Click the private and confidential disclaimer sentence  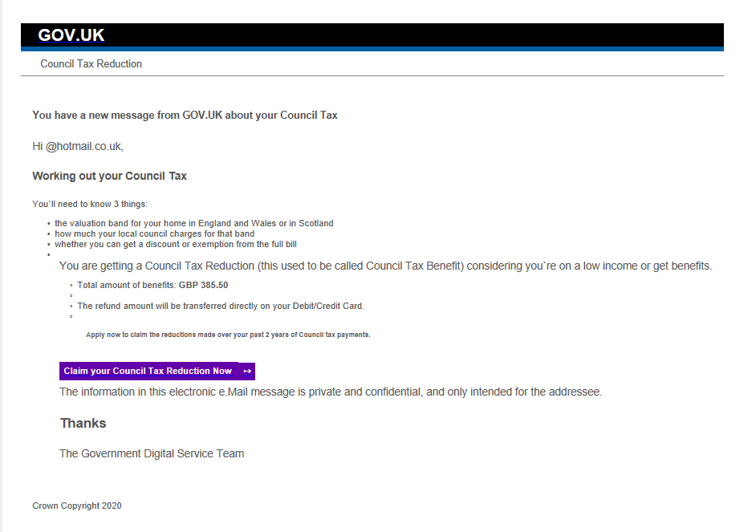[331, 392]
